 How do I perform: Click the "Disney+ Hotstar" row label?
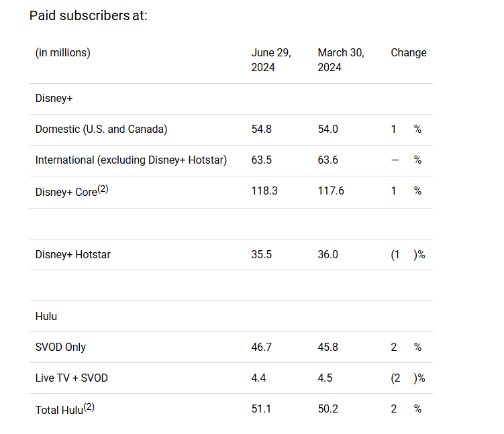click(72, 255)
